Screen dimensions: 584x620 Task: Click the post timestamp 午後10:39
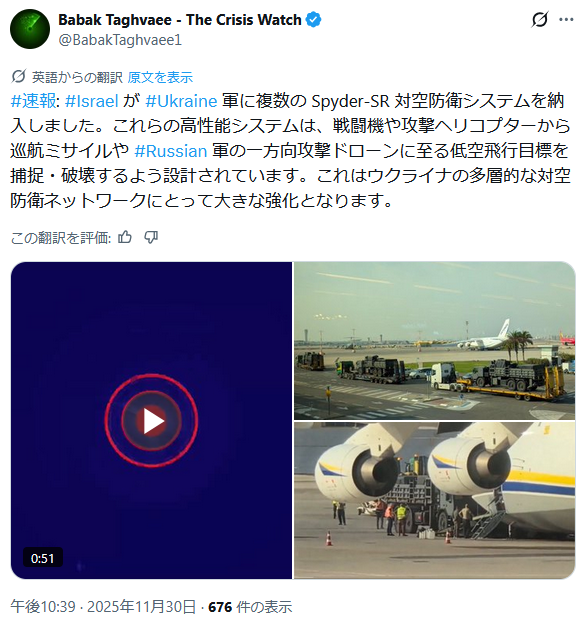(x=43, y=606)
